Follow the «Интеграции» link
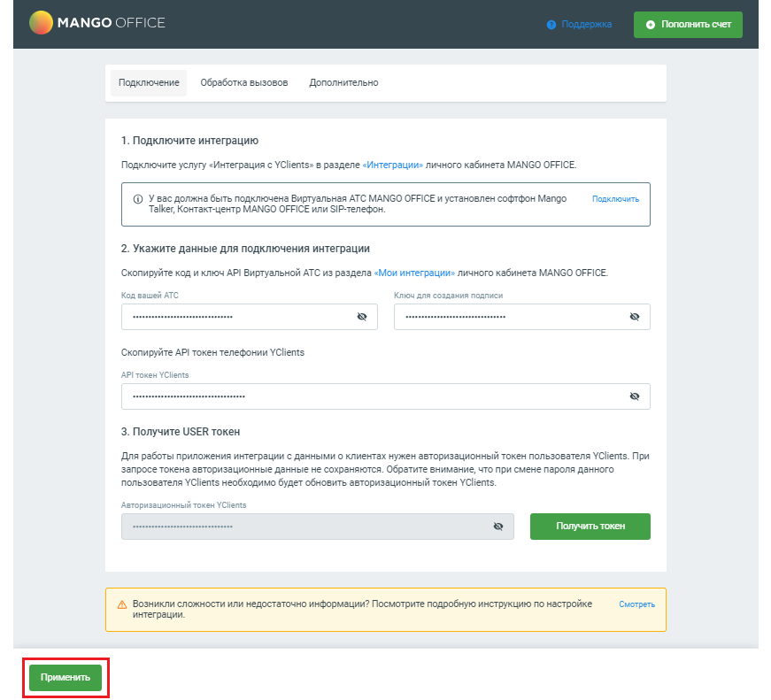This screenshot has width=771, height=700. (x=392, y=165)
